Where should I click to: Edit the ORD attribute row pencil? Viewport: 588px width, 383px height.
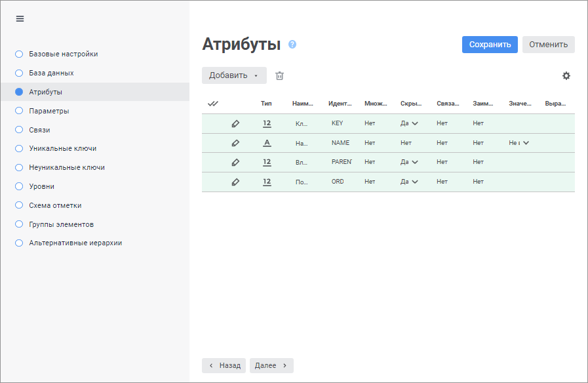pos(236,182)
